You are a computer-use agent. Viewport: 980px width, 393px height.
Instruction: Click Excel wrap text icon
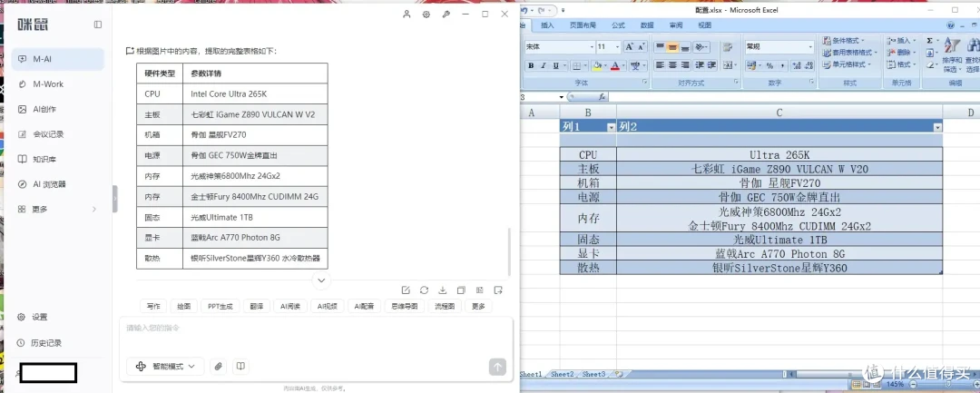(727, 47)
